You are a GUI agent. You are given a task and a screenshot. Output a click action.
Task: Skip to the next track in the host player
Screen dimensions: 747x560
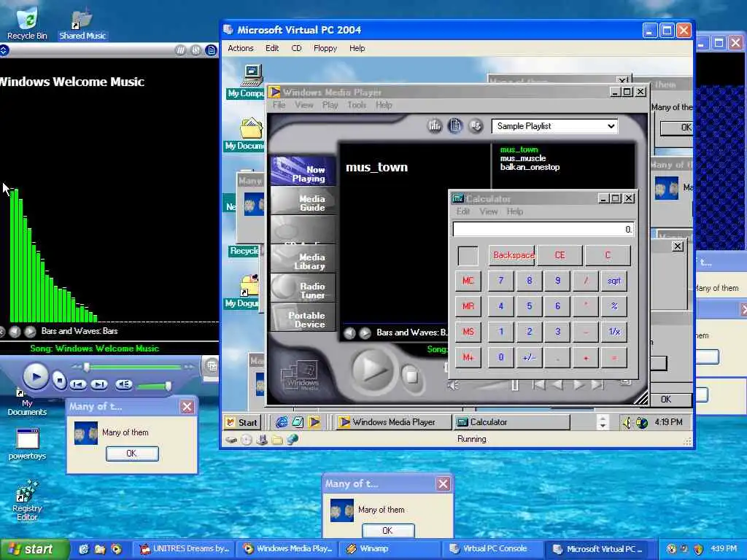(99, 384)
